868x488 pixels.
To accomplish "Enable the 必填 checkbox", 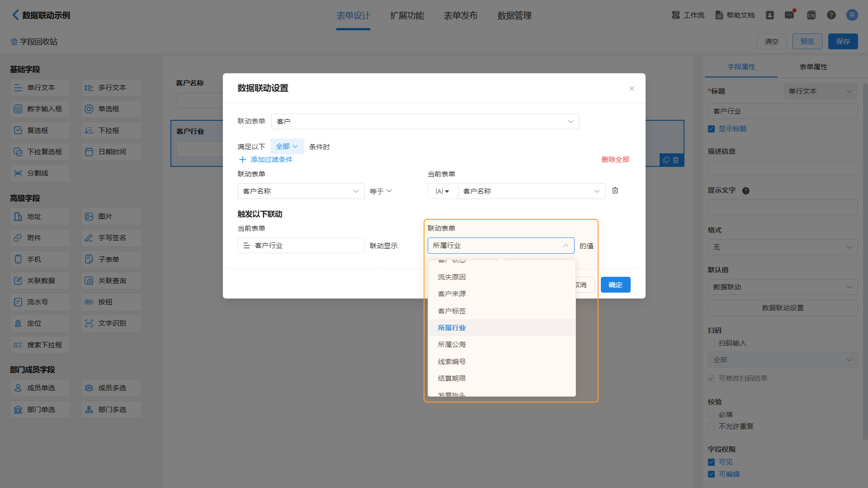I will click(x=711, y=415).
